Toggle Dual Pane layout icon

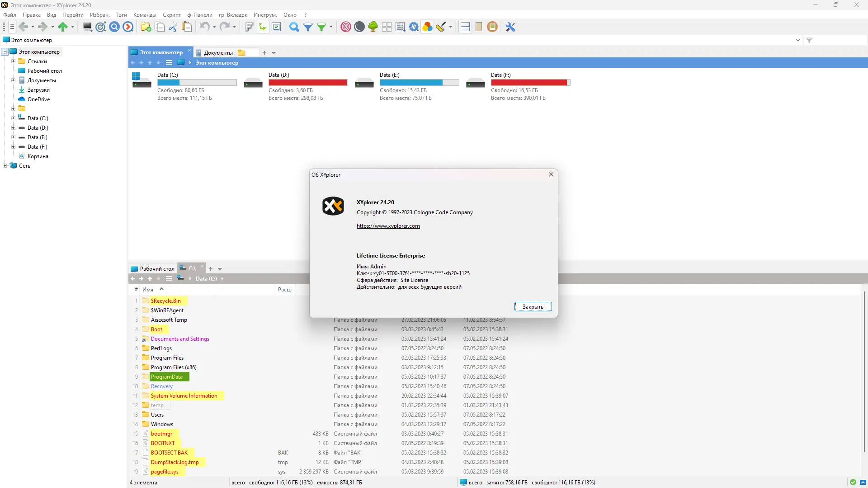pyautogui.click(x=465, y=27)
